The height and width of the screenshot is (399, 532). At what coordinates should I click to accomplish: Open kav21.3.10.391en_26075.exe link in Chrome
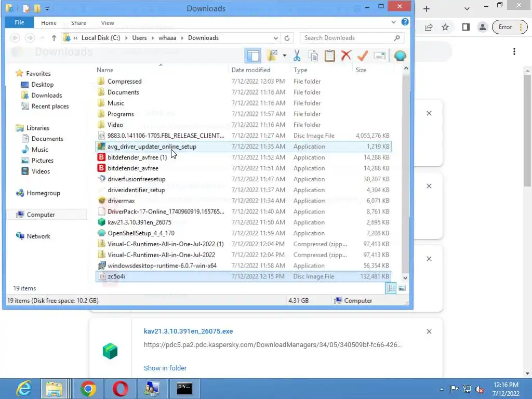click(188, 331)
